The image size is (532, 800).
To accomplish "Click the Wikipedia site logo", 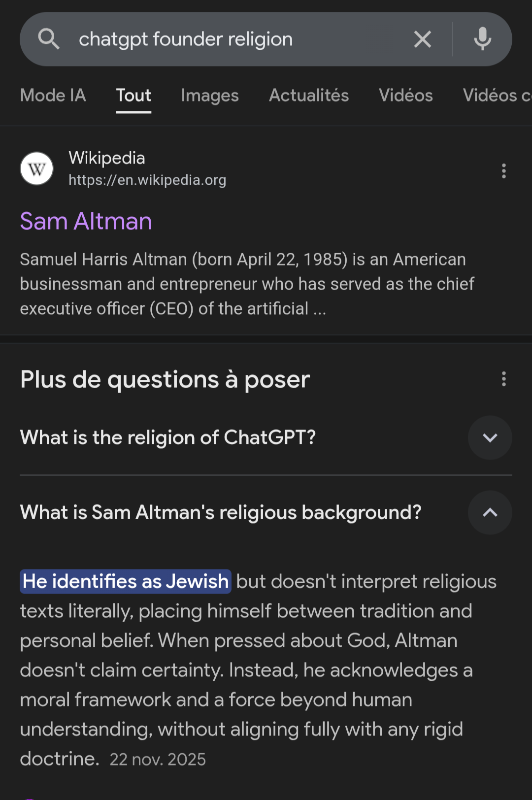I will coord(36,168).
